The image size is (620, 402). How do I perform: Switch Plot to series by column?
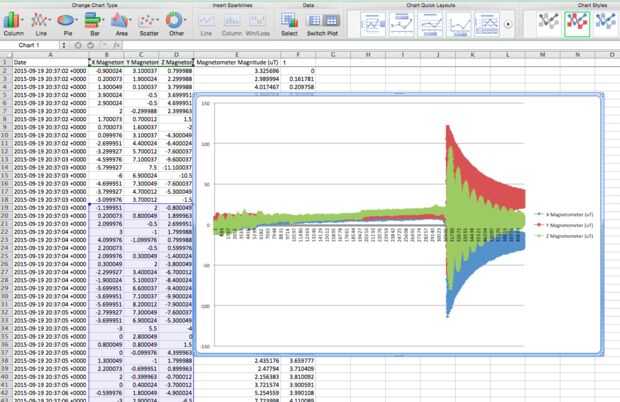[x=331, y=21]
